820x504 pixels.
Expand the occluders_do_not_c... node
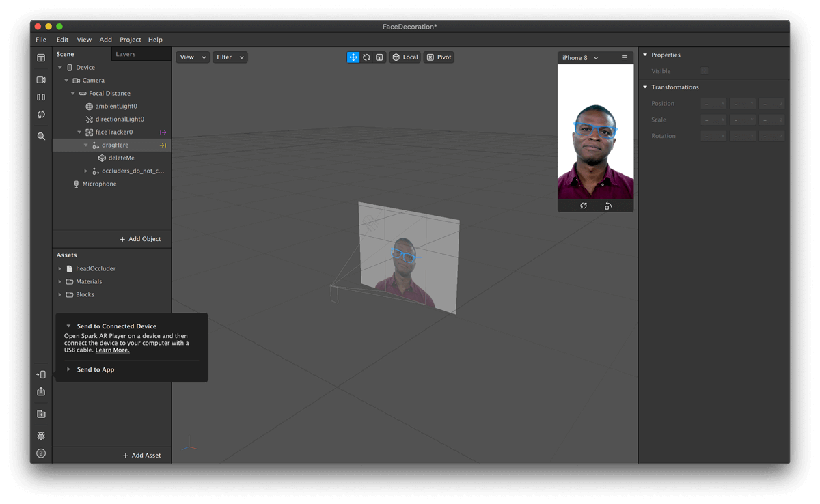[86, 171]
